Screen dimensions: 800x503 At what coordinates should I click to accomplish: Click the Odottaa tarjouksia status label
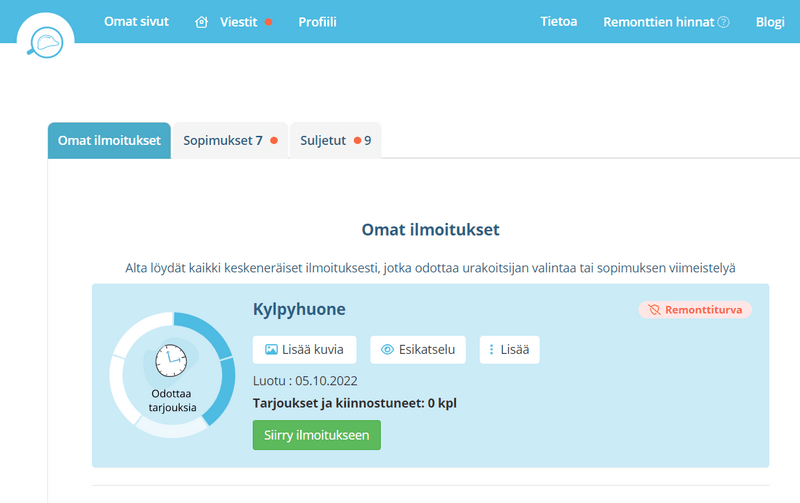point(172,400)
